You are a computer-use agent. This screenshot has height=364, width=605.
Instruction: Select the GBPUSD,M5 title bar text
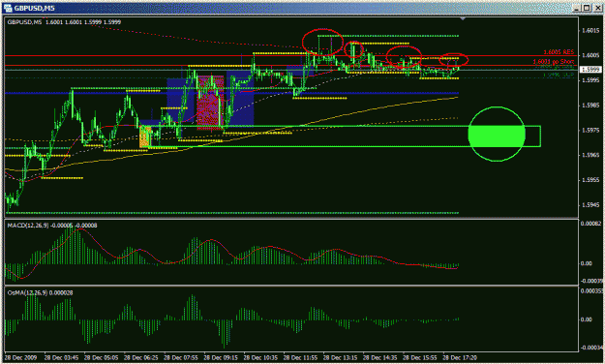(x=34, y=8)
